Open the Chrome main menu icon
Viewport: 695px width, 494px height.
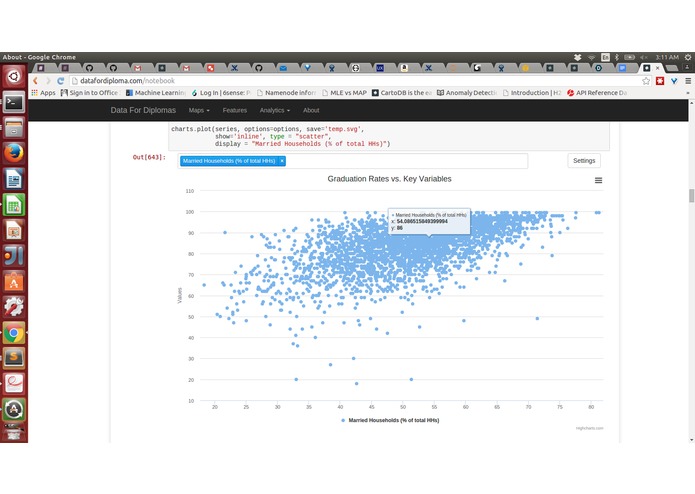[x=688, y=81]
